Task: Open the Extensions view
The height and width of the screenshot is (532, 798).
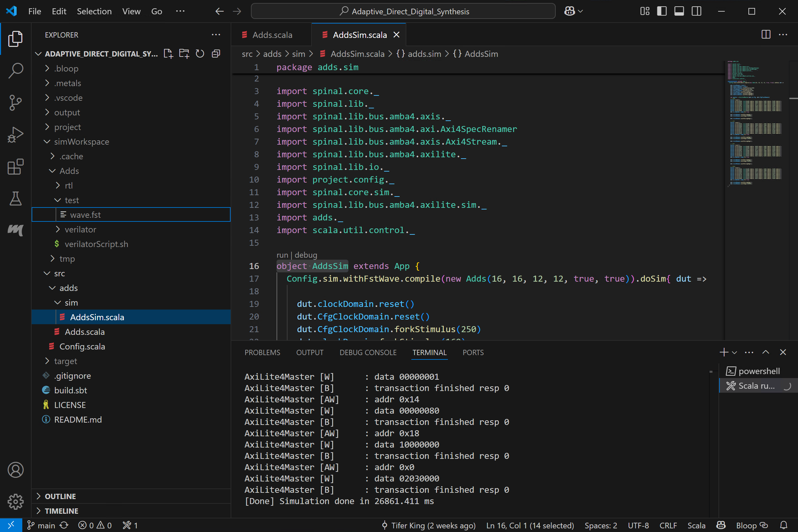Action: click(15, 167)
